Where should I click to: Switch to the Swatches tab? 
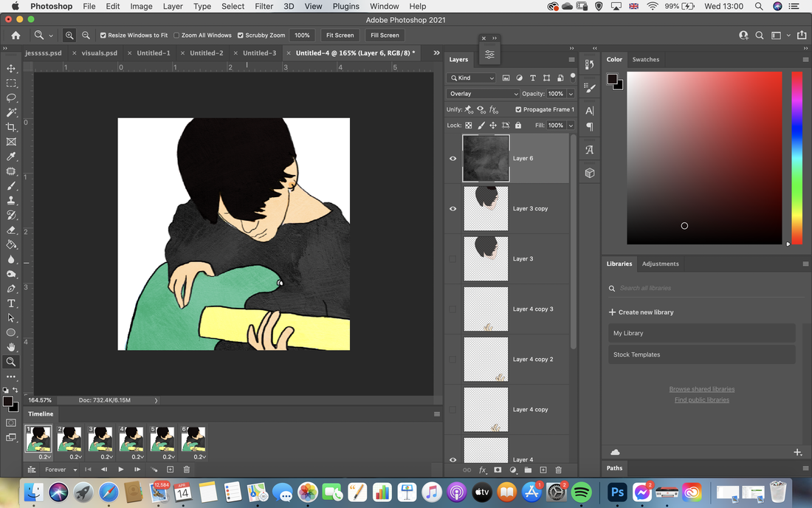click(x=646, y=60)
